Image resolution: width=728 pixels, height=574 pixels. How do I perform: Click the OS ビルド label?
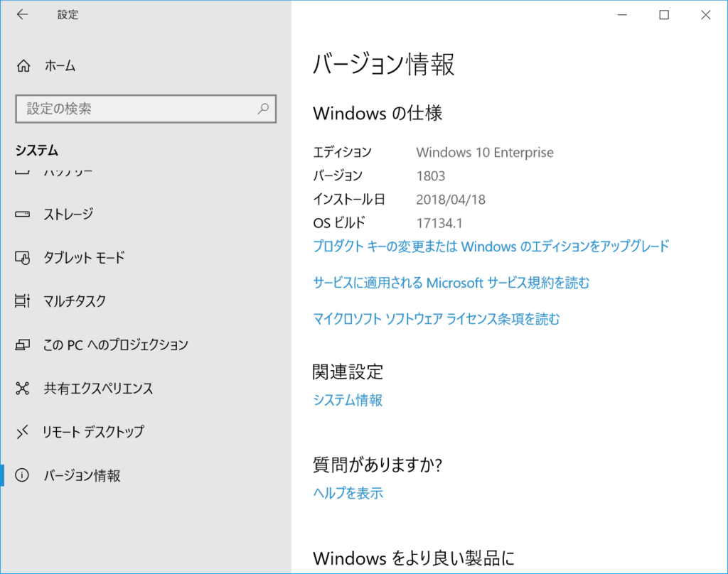(x=339, y=223)
